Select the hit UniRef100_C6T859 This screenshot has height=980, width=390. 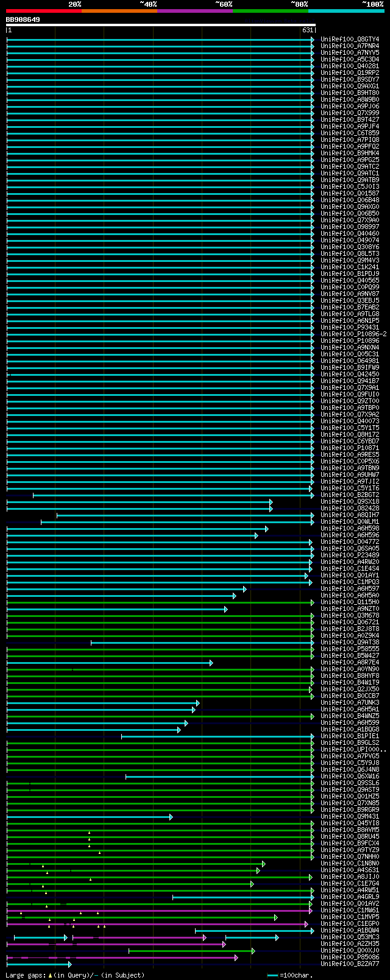pyautogui.click(x=350, y=133)
